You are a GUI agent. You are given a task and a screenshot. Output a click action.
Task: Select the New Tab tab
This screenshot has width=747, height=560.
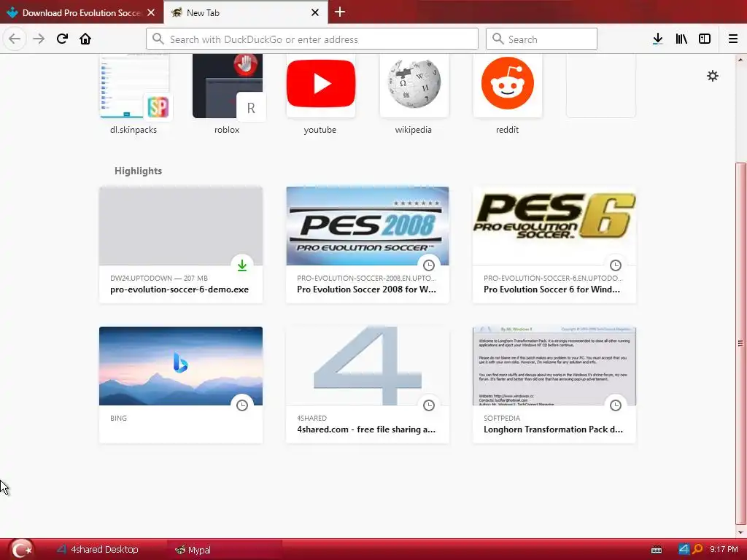coord(246,12)
